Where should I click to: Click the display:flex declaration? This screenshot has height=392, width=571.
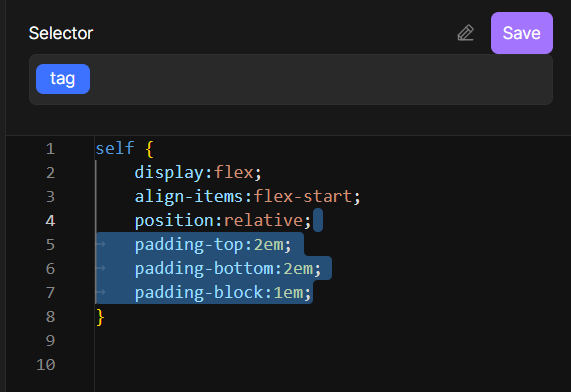click(x=198, y=172)
